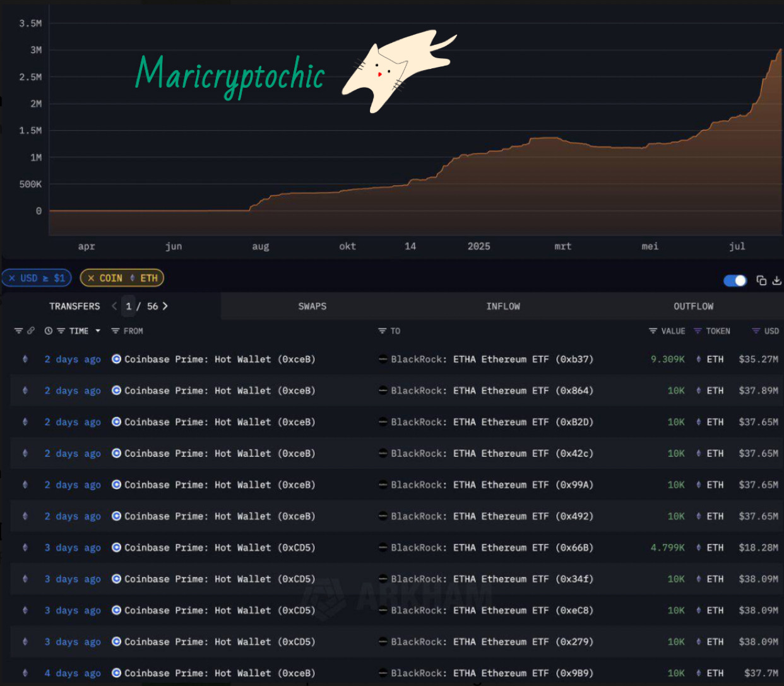Open BlackRock ETHA Ethereum ETF (0xeC8)

tap(492, 611)
